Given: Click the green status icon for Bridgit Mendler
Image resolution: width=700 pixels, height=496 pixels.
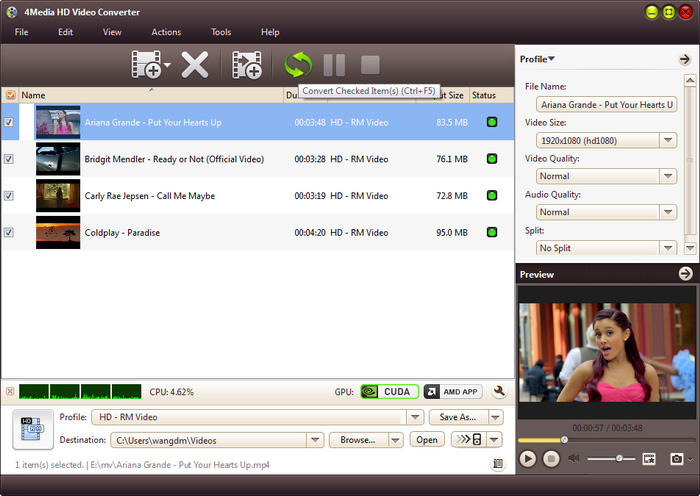Looking at the screenshot, I should click(492, 158).
